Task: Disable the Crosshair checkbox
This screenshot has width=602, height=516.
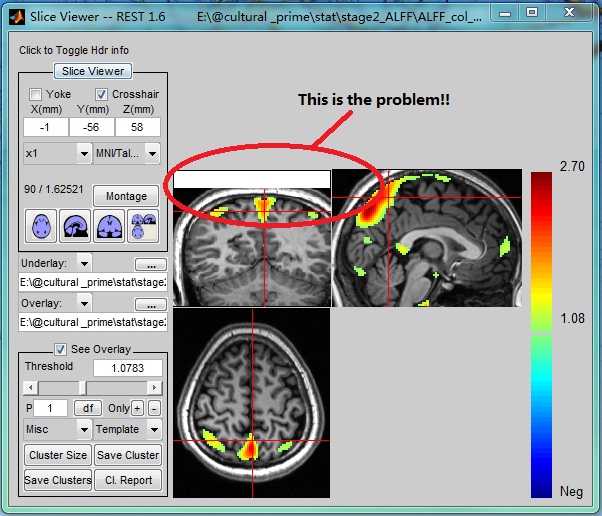Action: (x=101, y=94)
